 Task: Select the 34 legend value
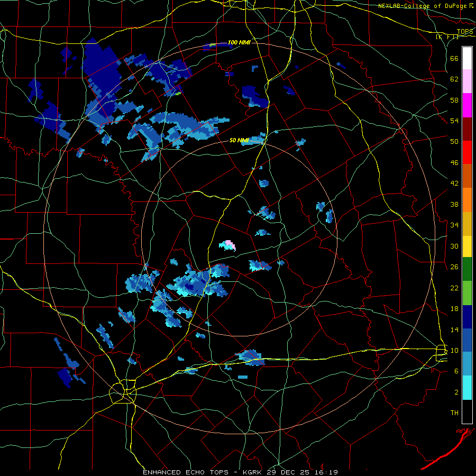454,225
